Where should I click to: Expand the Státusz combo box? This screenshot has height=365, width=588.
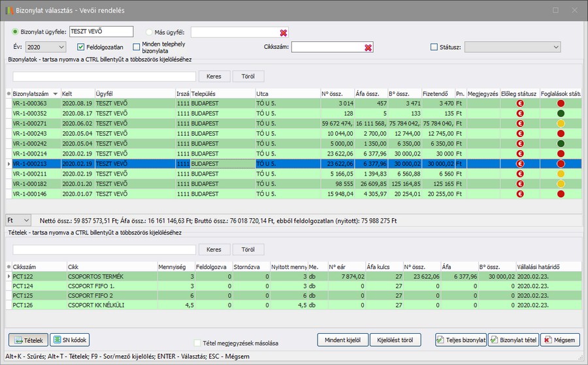coord(556,47)
